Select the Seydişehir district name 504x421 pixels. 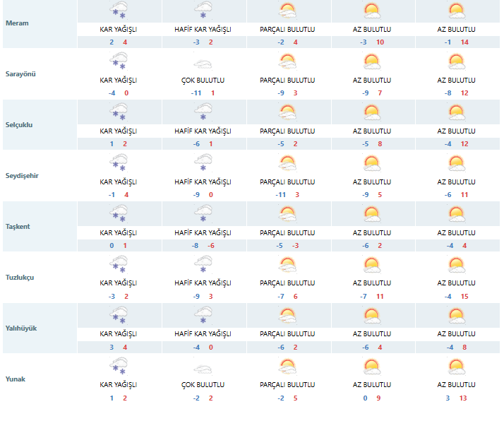pos(22,176)
